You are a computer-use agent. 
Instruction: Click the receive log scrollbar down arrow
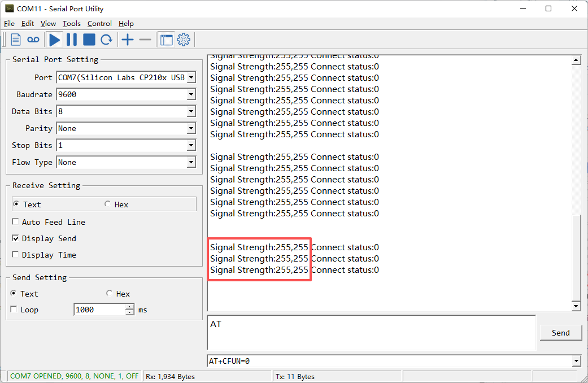pyautogui.click(x=576, y=306)
